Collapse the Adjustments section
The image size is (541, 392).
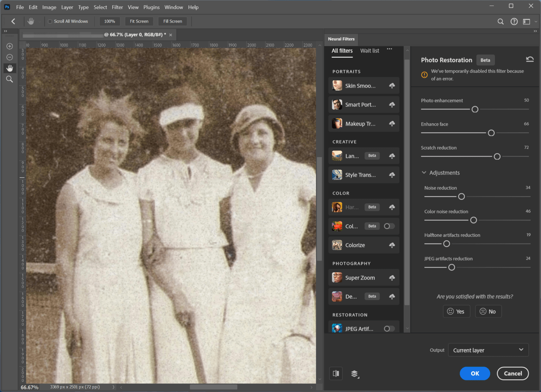tap(424, 173)
